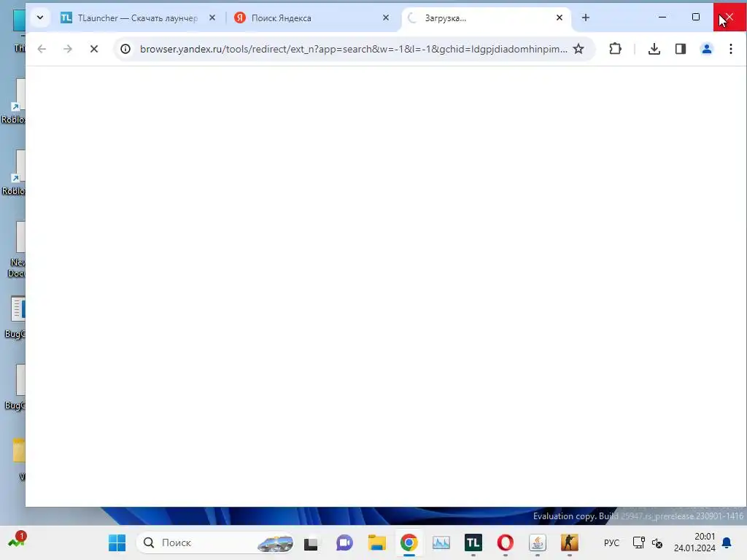Open a new tab with plus button
The image size is (747, 560).
[x=586, y=17]
